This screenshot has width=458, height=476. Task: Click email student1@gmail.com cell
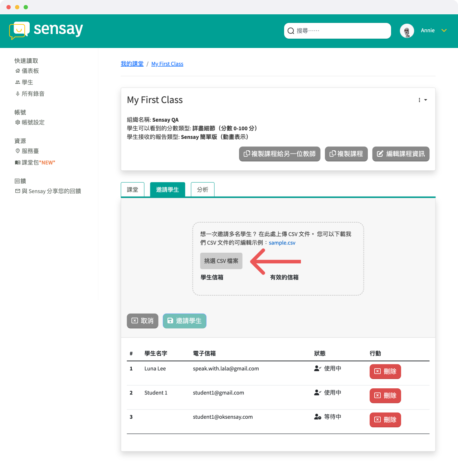coord(218,393)
